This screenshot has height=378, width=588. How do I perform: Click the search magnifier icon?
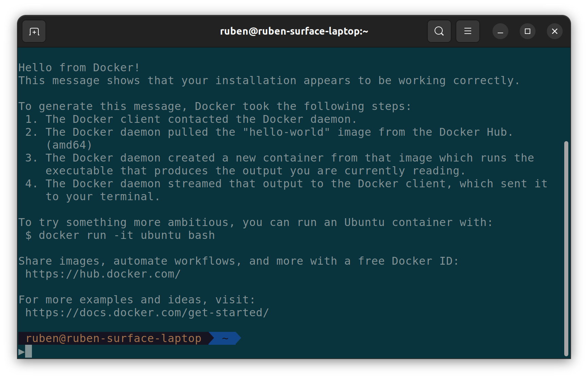pos(439,32)
